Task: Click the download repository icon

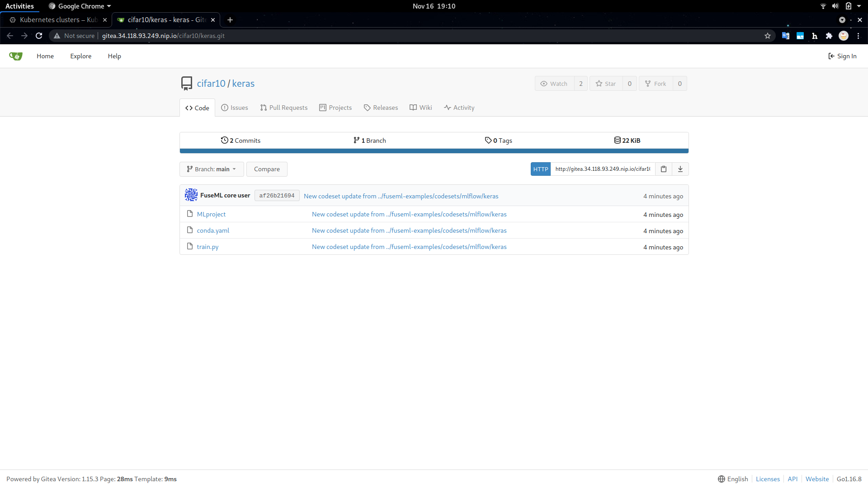Action: [x=680, y=169]
